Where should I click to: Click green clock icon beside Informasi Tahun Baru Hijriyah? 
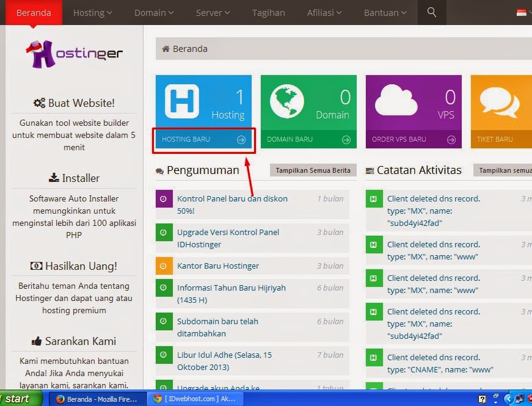[164, 288]
